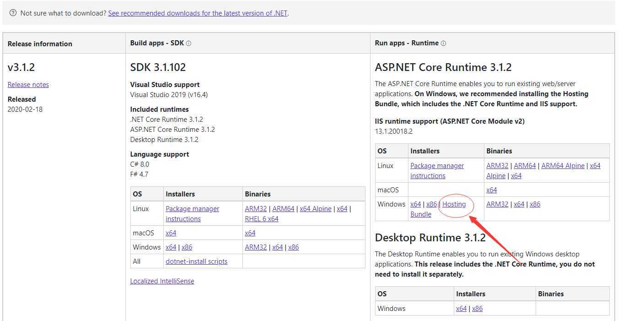644x321 pixels.
Task: Download ASP.NET Core Runtime Linux x64 Alpine binary
Action: coord(595,166)
